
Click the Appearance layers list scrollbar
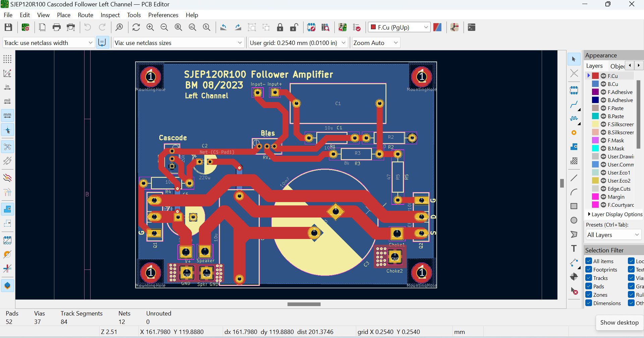point(638,114)
